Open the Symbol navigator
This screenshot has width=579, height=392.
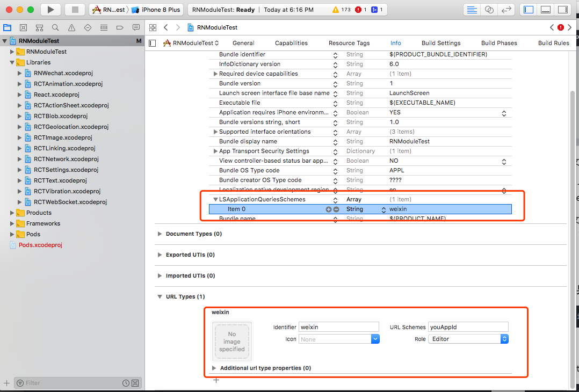40,28
